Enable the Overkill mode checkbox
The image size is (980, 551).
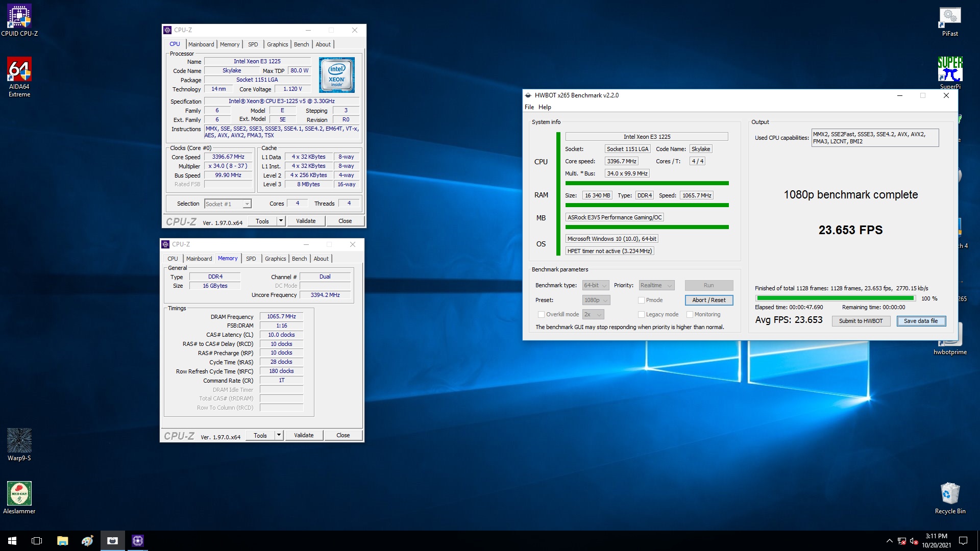[541, 314]
